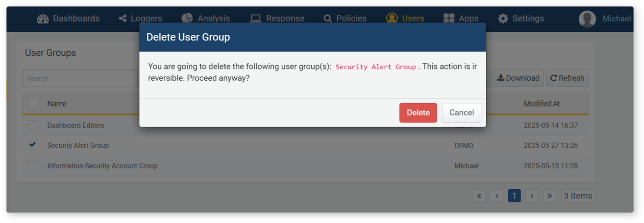Click the Search input field
Image resolution: width=644 pixels, height=223 pixels.
81,78
